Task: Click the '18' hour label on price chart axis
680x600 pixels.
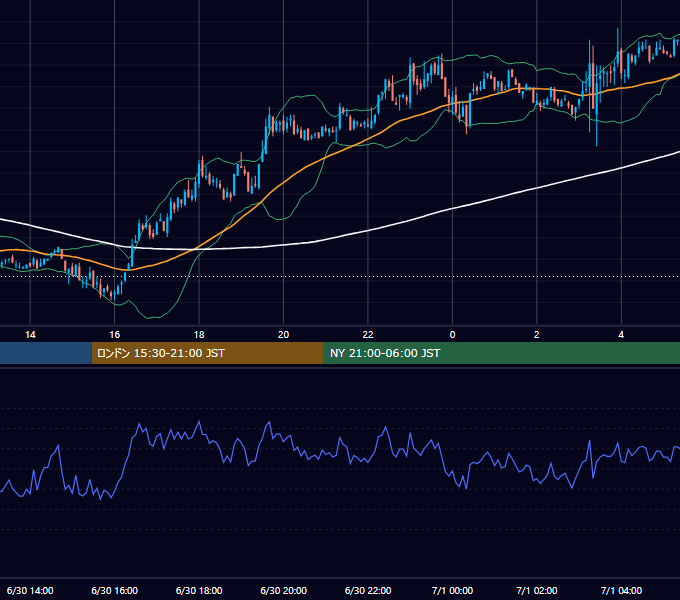Action: (199, 335)
